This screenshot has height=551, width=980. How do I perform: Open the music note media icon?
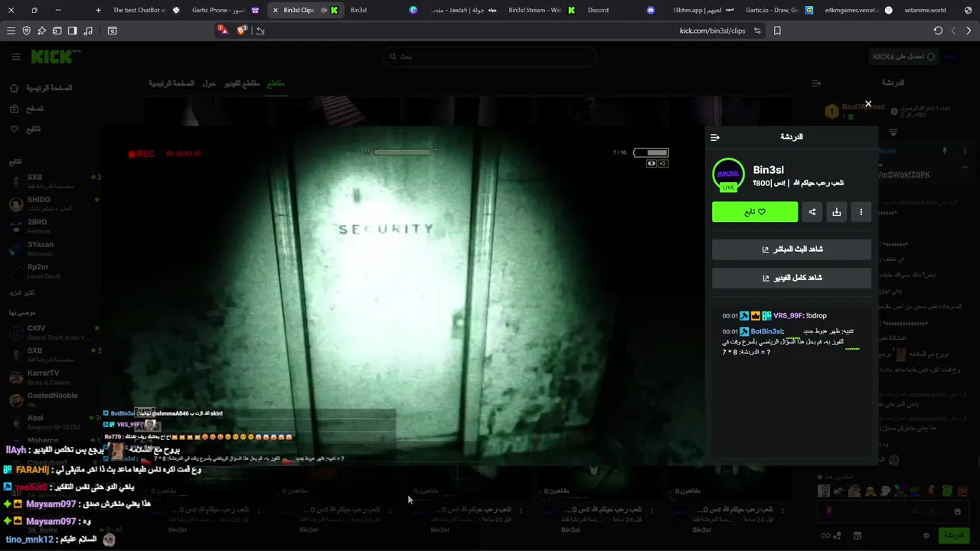[x=87, y=31]
